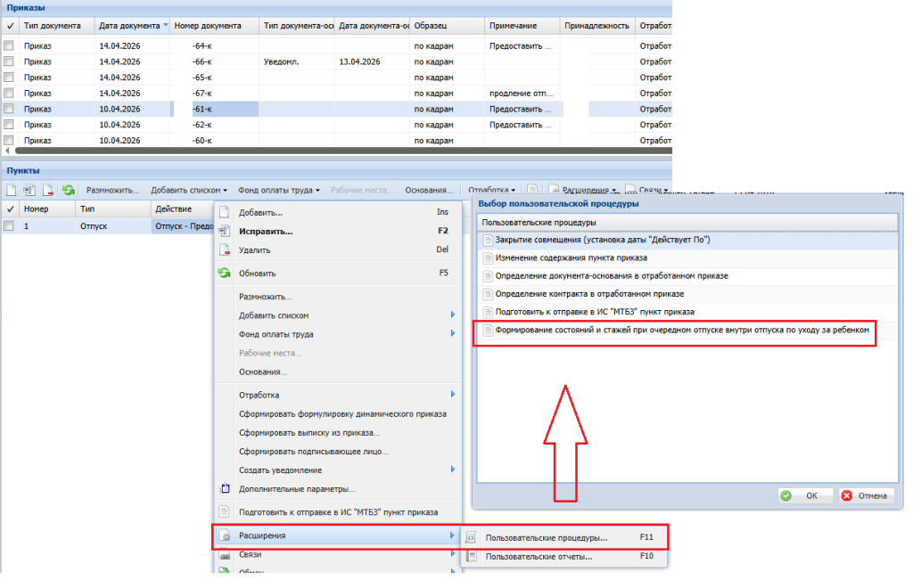Click the edit item toolbar icon
The width and height of the screenshot is (913, 588).
tap(29, 190)
